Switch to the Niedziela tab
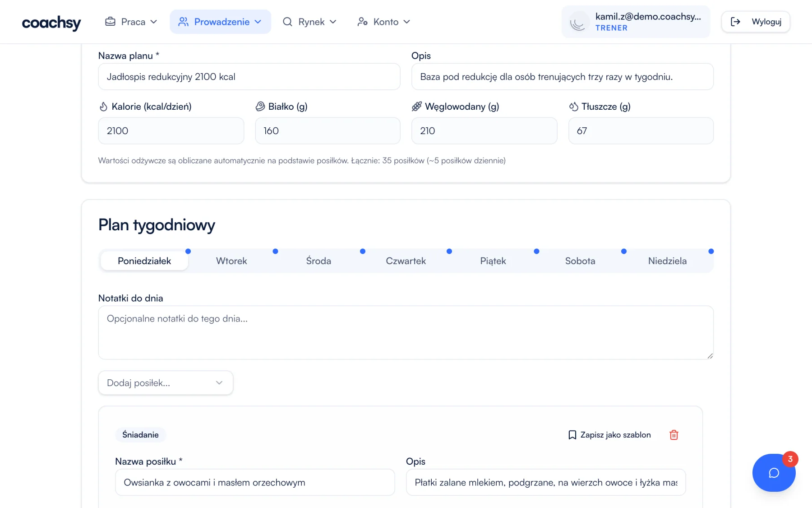812x508 pixels. 668,261
